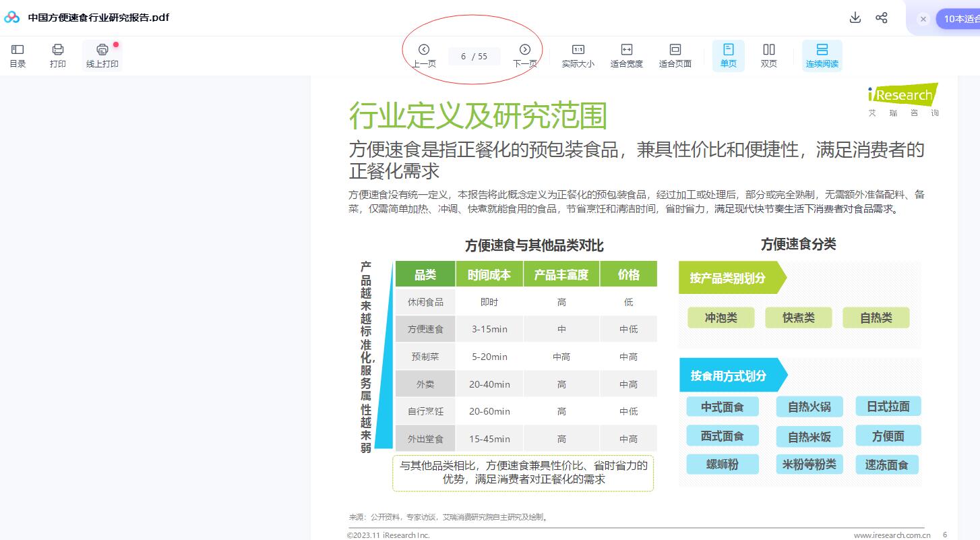The image size is (980, 540).
Task: Go to previous page with 上一页
Action: click(424, 55)
